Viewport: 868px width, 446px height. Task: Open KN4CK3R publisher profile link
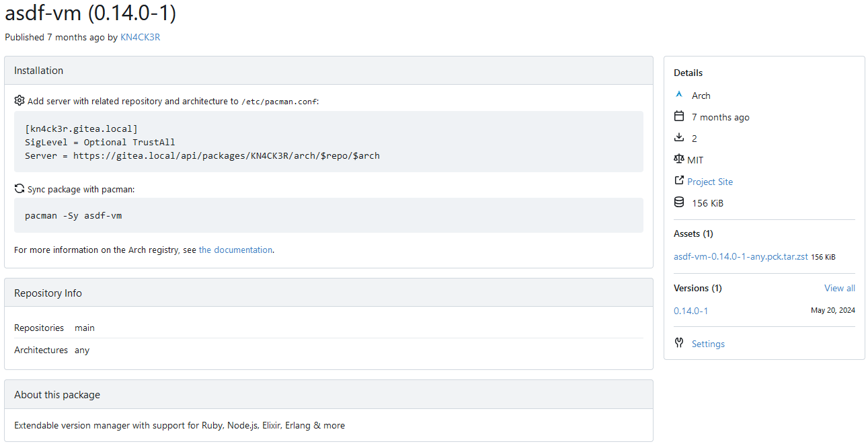coord(140,37)
